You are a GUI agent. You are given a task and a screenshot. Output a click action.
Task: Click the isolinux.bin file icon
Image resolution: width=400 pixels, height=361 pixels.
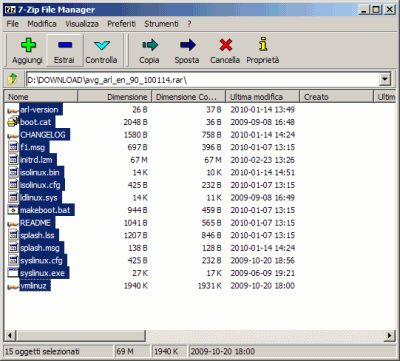click(13, 172)
